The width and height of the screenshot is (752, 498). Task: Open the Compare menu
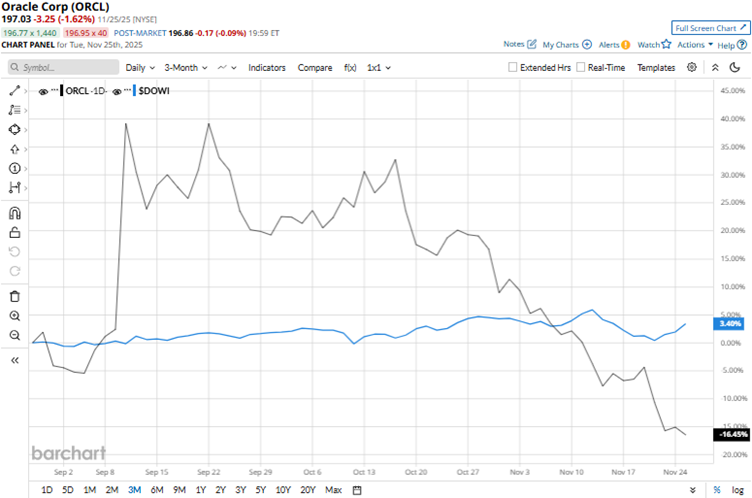tap(315, 68)
